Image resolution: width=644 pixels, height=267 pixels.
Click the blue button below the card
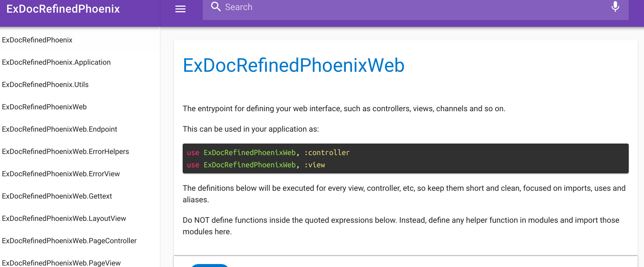(x=209, y=265)
